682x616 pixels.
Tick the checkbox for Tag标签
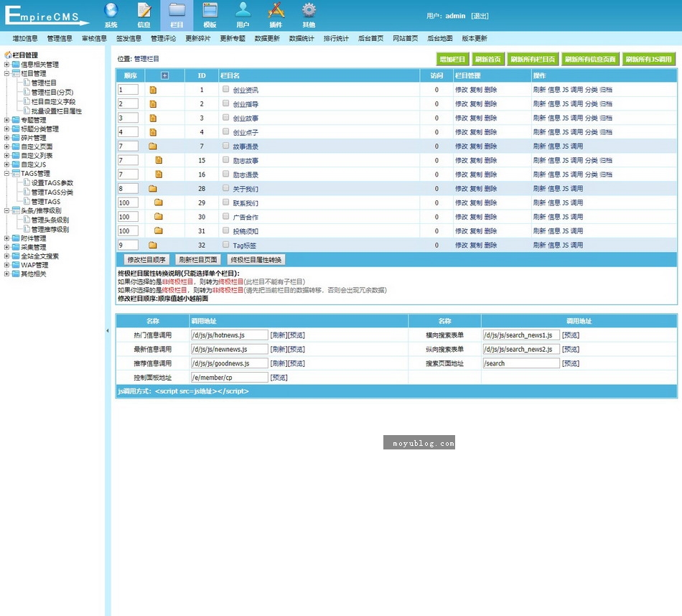(225, 245)
